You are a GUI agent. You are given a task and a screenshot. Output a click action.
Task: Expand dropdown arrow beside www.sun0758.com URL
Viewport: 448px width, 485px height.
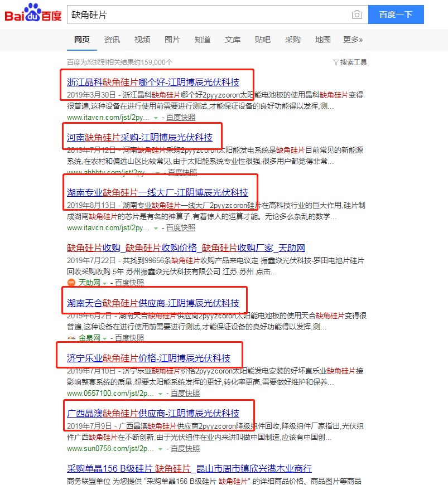160,449
